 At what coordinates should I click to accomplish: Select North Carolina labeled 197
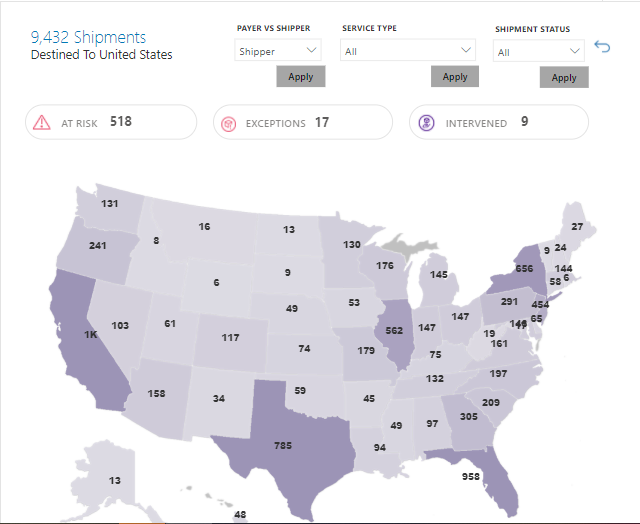498,376
